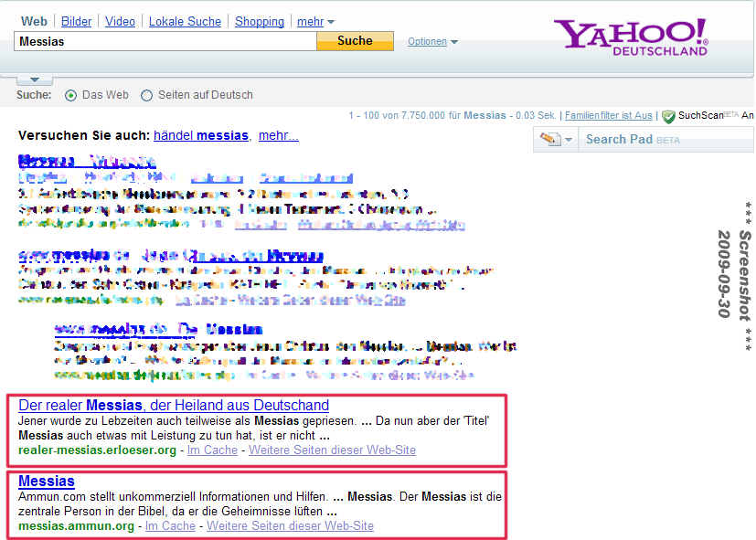
Task: Open Weitere Seiten link for messias.ammun.org
Action: (291, 525)
